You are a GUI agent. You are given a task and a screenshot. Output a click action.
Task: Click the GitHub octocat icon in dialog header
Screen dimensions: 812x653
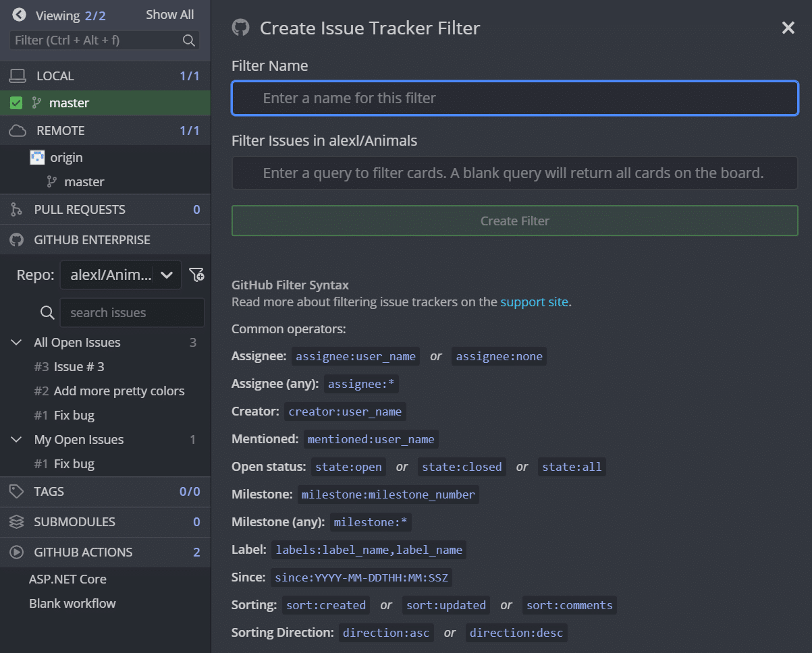click(x=241, y=28)
